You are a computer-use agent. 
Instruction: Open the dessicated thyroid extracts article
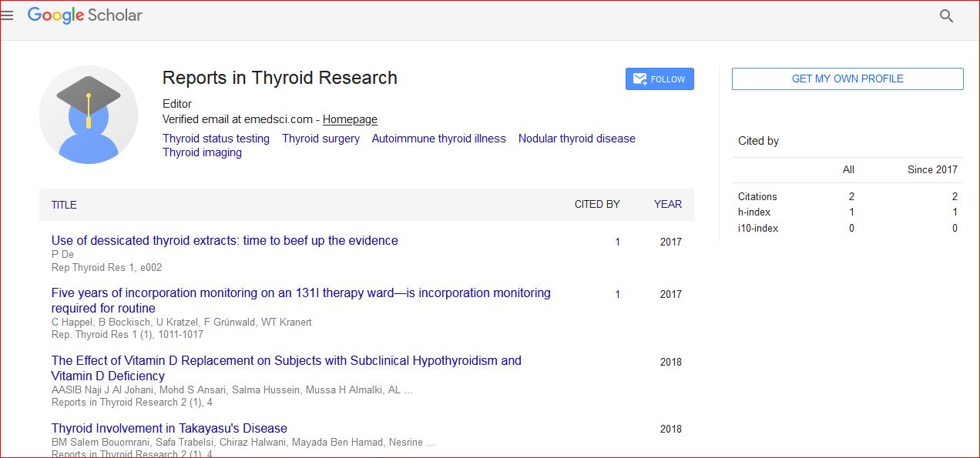[x=224, y=240]
